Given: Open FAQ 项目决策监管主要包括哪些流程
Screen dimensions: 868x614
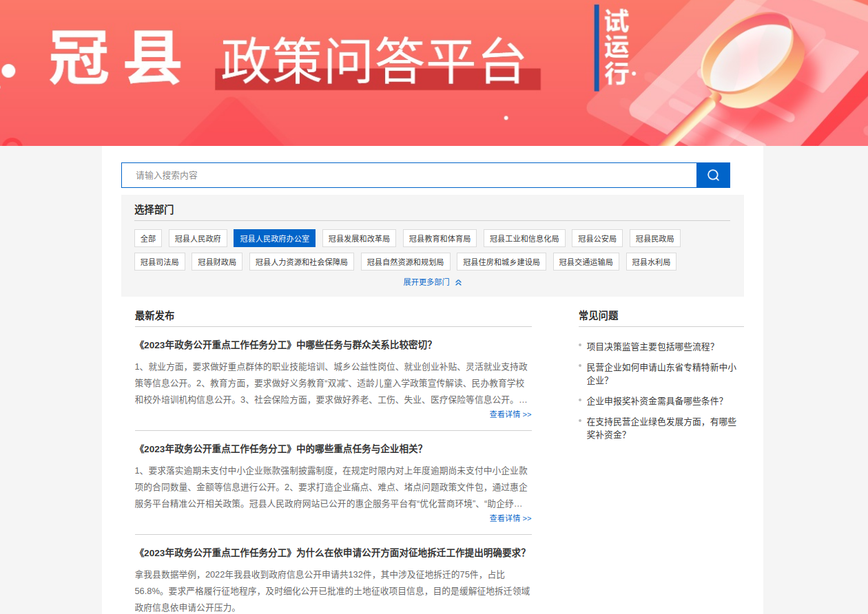Looking at the screenshot, I should pos(650,346).
